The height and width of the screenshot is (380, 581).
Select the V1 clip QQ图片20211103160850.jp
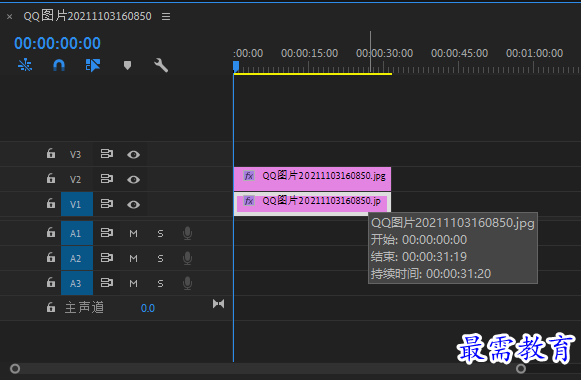click(312, 204)
